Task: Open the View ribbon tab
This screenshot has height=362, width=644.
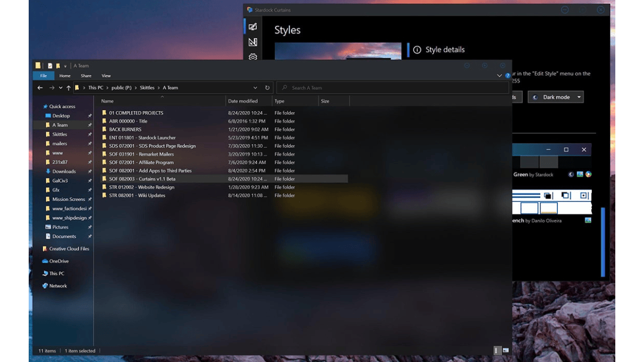Action: [x=106, y=76]
